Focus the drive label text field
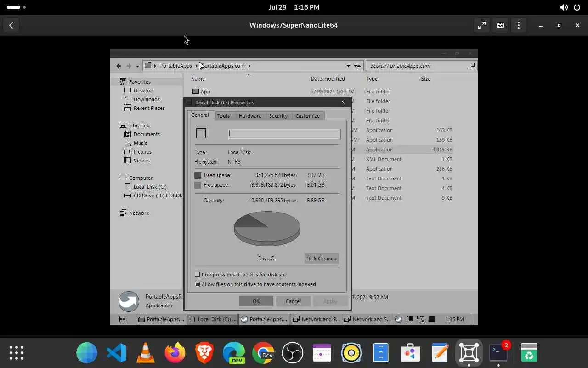Screen dimensions: 588x368 point(284,134)
